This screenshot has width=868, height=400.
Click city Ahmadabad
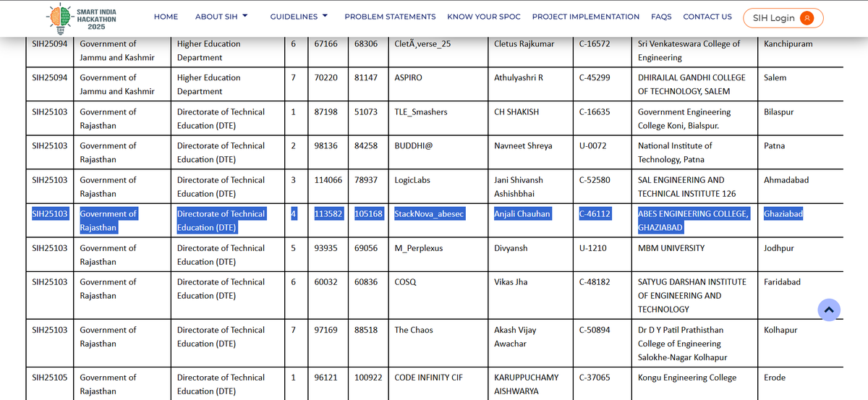point(786,180)
